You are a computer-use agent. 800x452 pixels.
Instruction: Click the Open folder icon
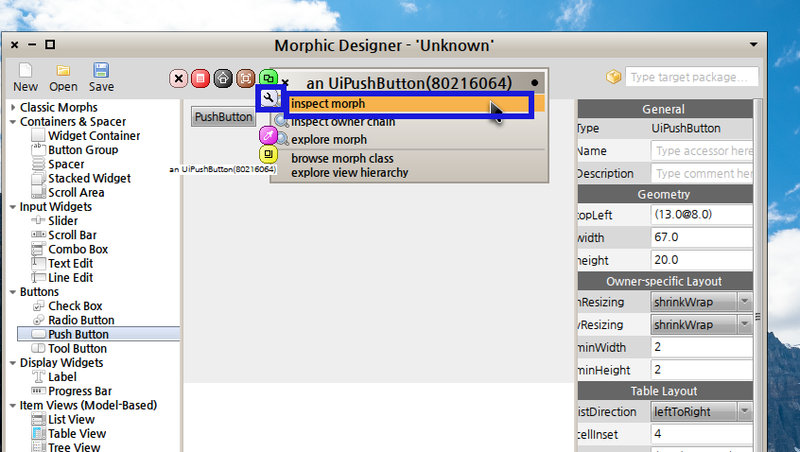(63, 70)
